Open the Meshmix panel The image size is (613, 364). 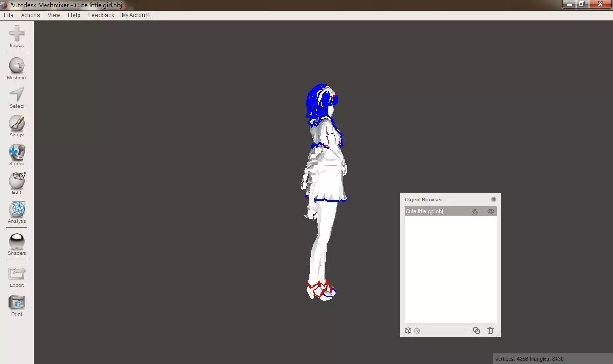pyautogui.click(x=17, y=68)
